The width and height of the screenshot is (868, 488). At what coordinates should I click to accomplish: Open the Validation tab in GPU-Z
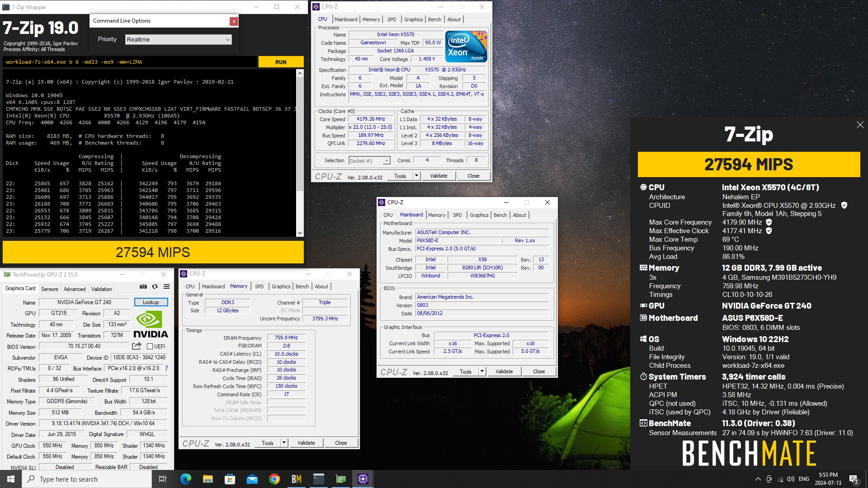coord(101,289)
